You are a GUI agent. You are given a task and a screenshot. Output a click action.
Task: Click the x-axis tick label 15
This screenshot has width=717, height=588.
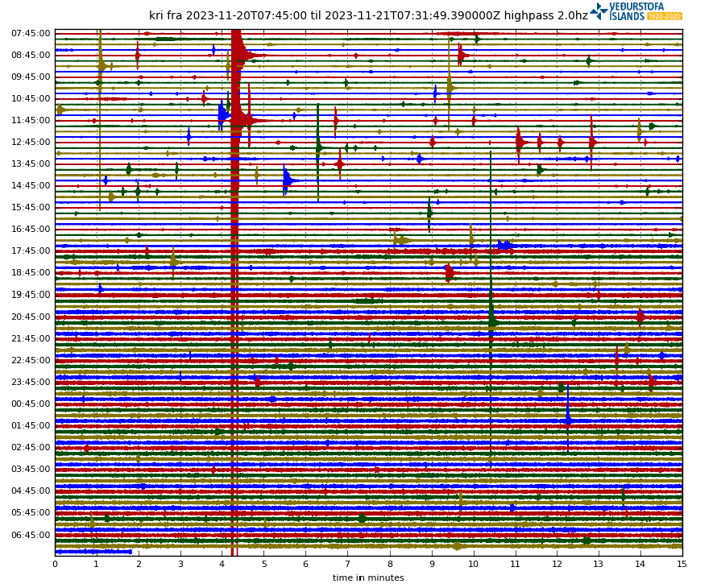point(682,564)
